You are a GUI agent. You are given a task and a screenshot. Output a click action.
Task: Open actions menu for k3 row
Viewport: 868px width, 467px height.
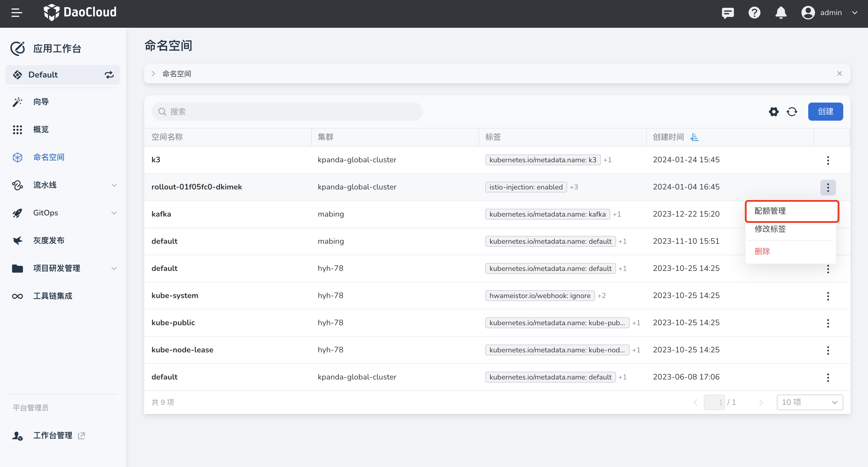[x=828, y=160]
